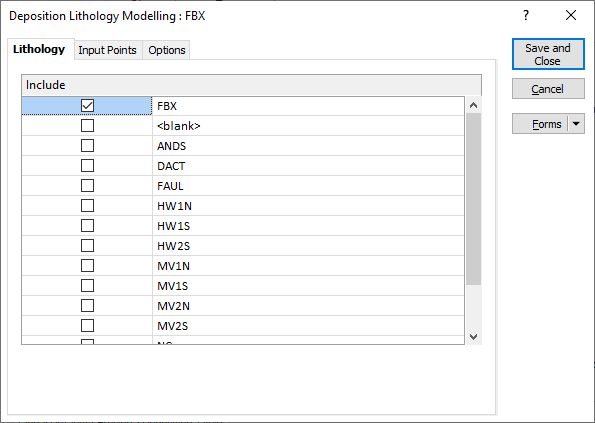
Task: Click Save and Close button
Action: pos(548,54)
